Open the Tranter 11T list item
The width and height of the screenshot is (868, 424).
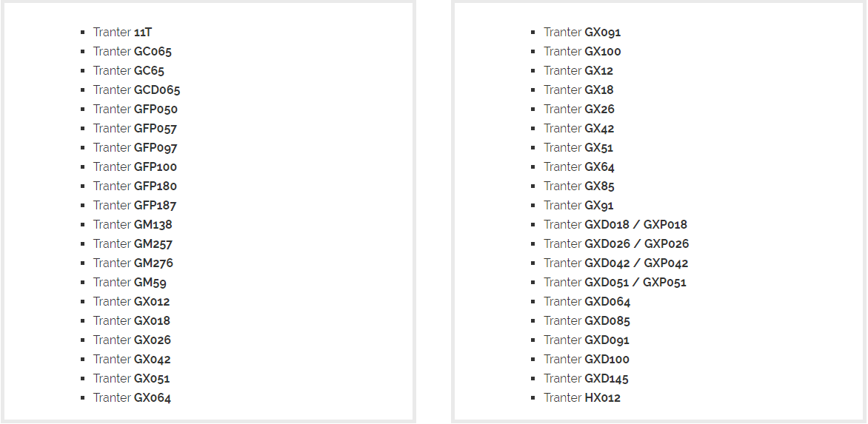[x=122, y=32]
